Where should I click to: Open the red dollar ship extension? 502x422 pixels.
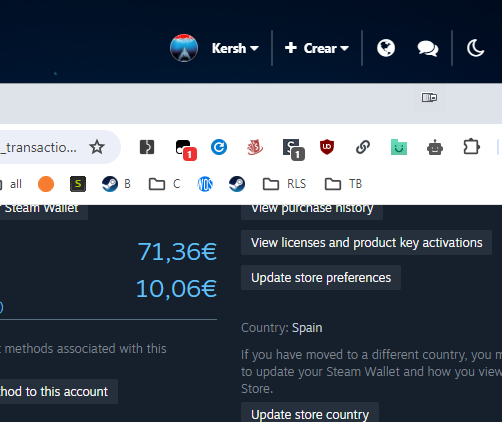click(255, 147)
